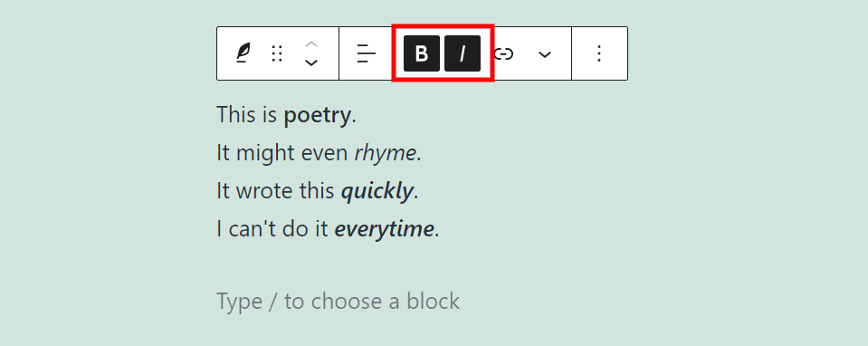
Task: Click the Link icon in toolbar
Action: click(x=504, y=53)
